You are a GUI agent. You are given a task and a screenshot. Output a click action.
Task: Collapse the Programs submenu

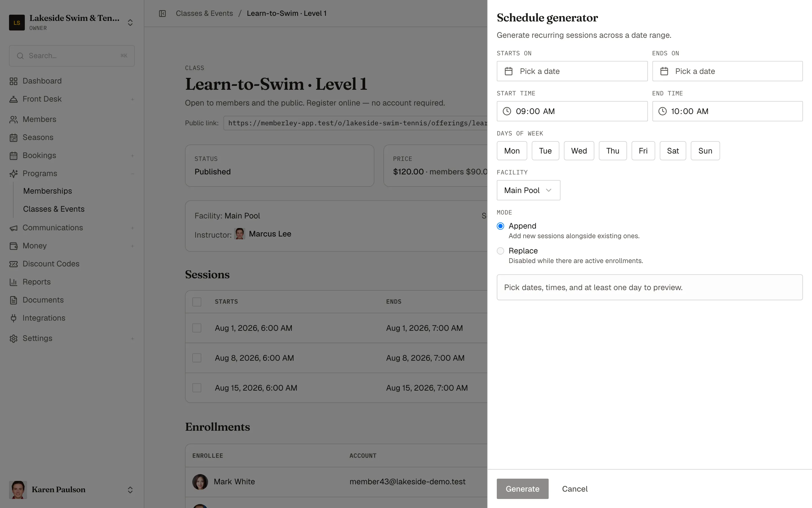point(133,174)
